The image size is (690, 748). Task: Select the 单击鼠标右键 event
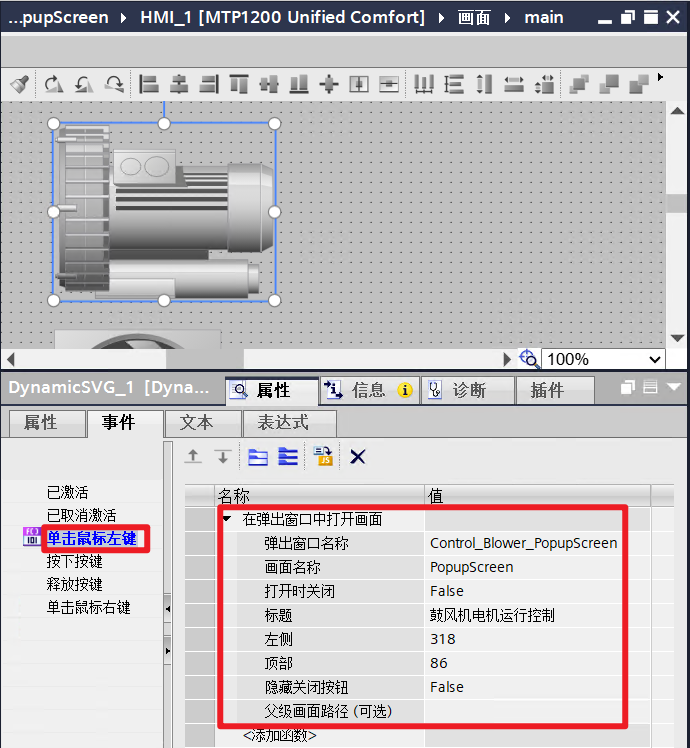click(x=88, y=607)
